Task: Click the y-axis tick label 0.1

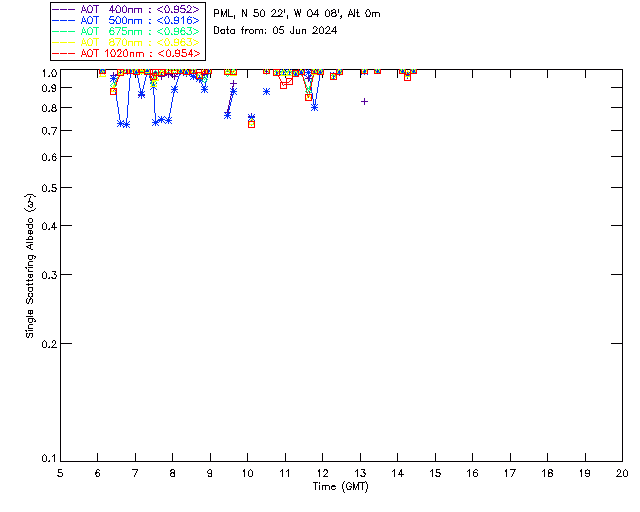Action: (49, 459)
